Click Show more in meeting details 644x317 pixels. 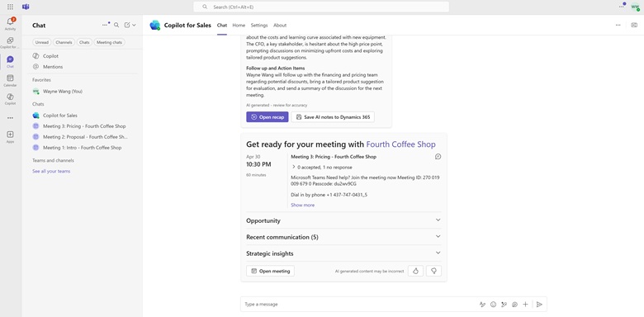click(x=303, y=205)
